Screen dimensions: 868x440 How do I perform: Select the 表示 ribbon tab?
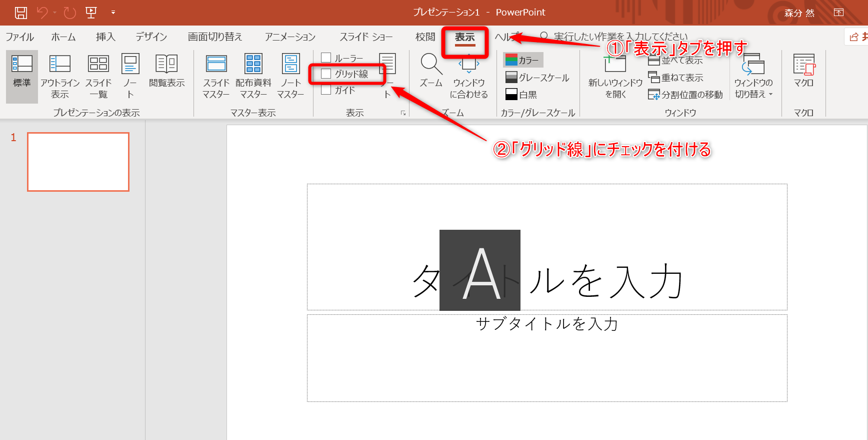click(464, 38)
